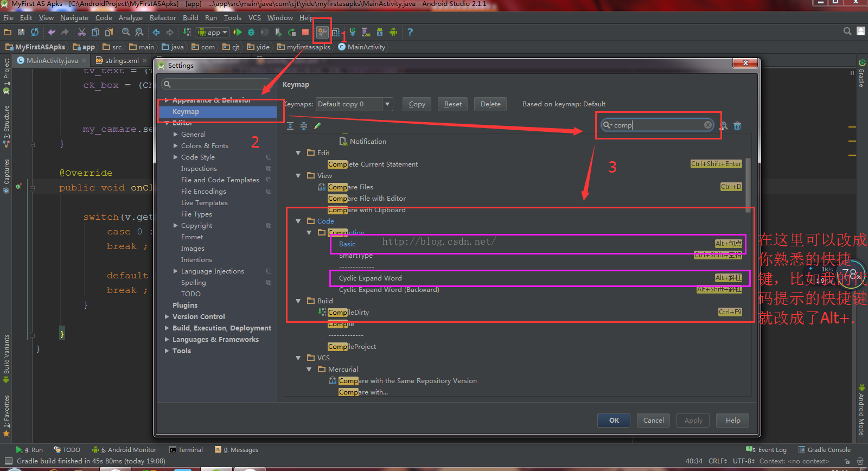Collapse the VCS folder in keymap tree
The width and height of the screenshot is (868, 471).
(x=298, y=358)
